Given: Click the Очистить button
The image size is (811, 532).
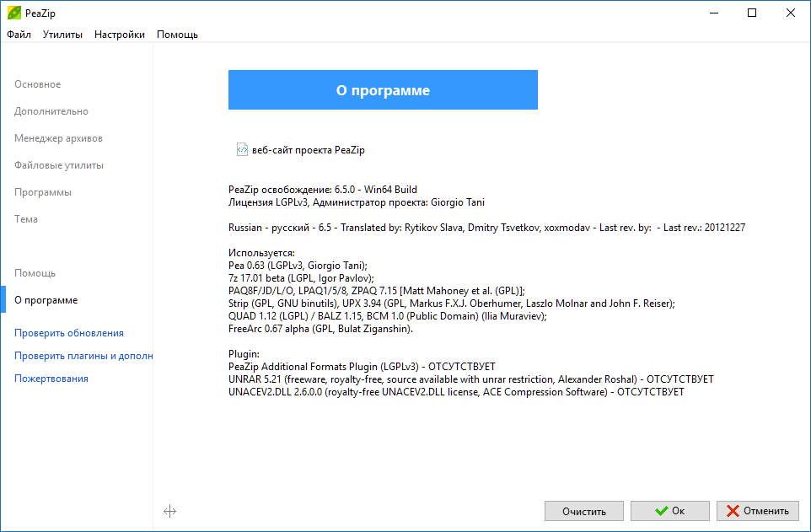Looking at the screenshot, I should (584, 511).
